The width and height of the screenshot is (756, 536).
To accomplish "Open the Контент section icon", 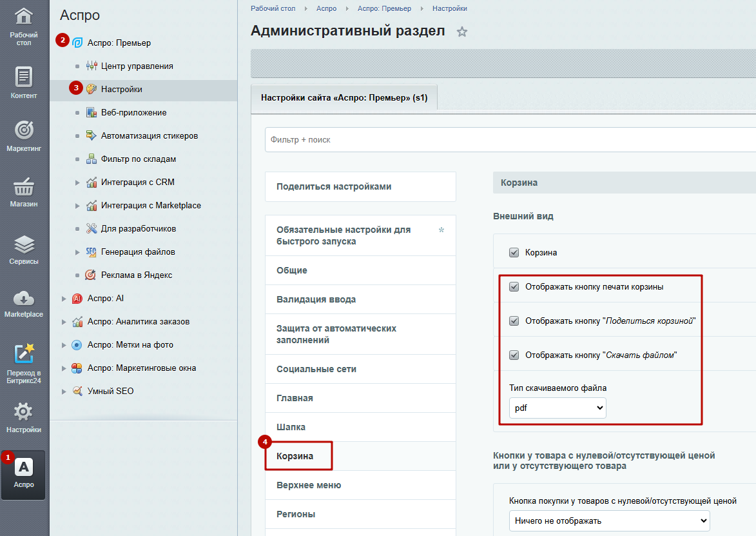I will 24,77.
